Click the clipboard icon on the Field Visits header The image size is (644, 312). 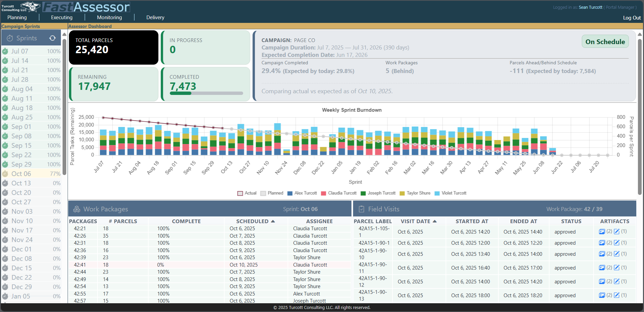pos(361,209)
